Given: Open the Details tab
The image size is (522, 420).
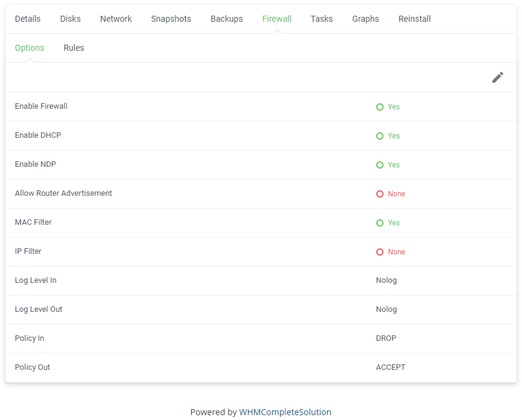Looking at the screenshot, I should coord(28,19).
